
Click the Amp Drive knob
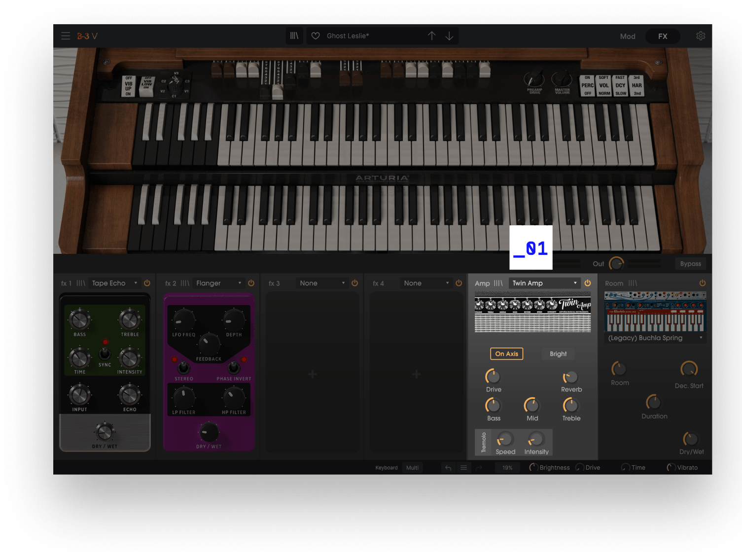click(x=493, y=377)
